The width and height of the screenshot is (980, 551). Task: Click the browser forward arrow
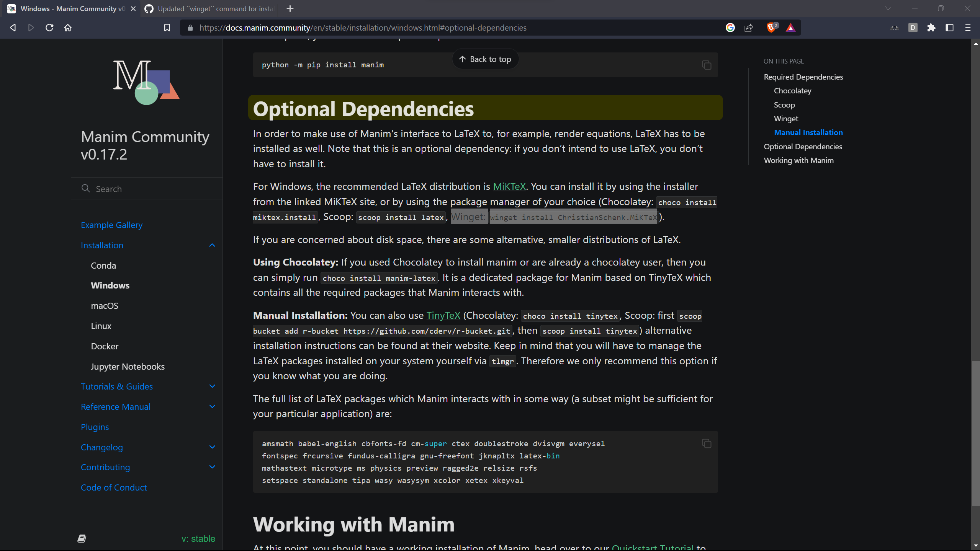(31, 28)
